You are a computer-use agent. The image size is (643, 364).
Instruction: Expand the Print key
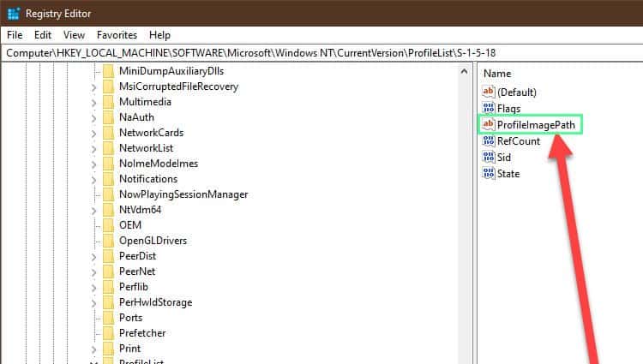pos(94,349)
